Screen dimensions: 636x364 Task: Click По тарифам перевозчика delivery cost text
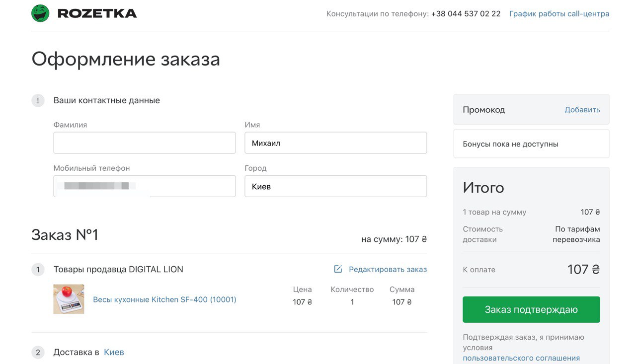(x=576, y=234)
